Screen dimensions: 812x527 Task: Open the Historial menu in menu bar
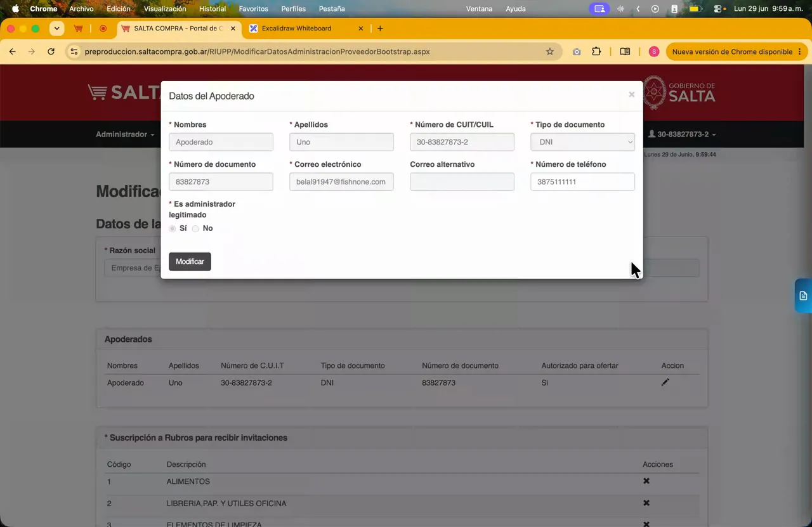tap(213, 9)
